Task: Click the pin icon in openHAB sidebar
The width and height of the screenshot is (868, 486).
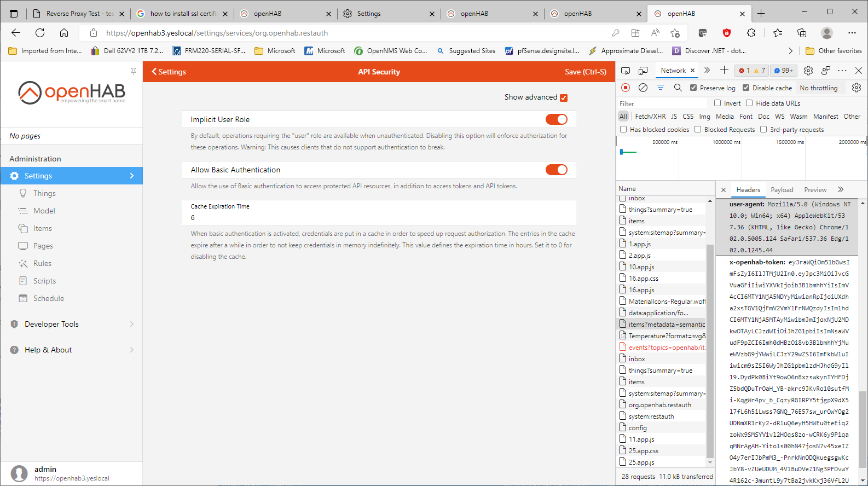Action: click(x=133, y=71)
